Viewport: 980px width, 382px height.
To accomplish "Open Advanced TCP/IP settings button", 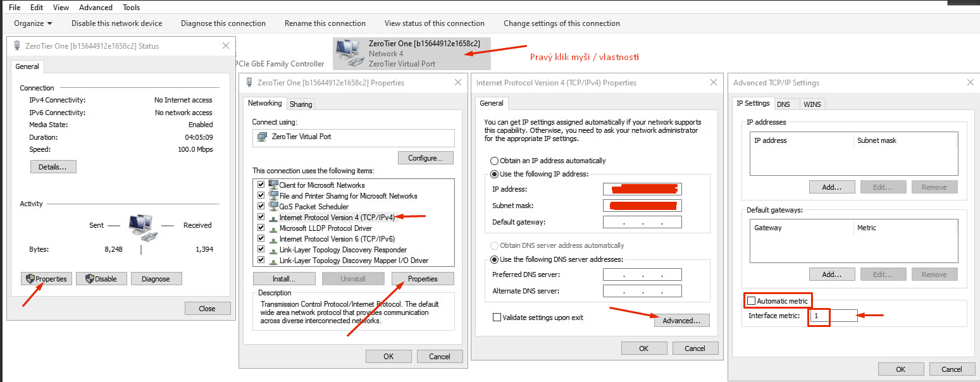I will 681,321.
